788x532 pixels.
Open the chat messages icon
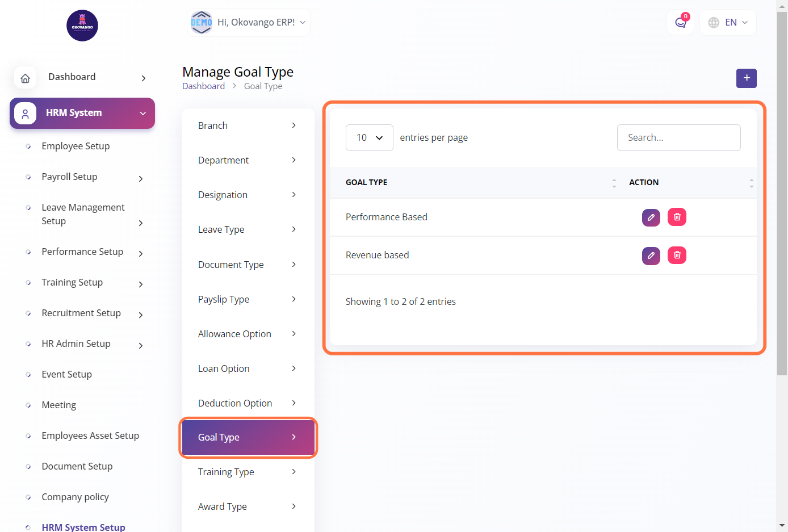pos(680,23)
